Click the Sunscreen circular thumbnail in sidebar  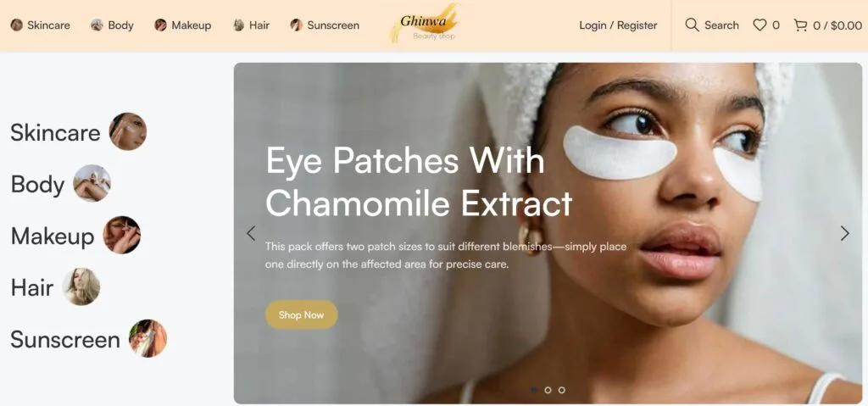(147, 338)
